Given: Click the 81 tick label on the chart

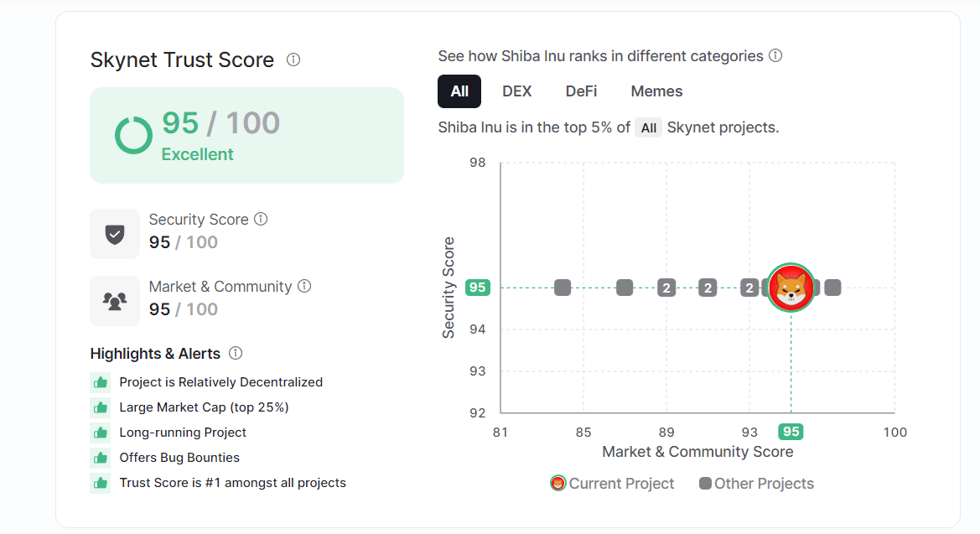Looking at the screenshot, I should point(500,432).
